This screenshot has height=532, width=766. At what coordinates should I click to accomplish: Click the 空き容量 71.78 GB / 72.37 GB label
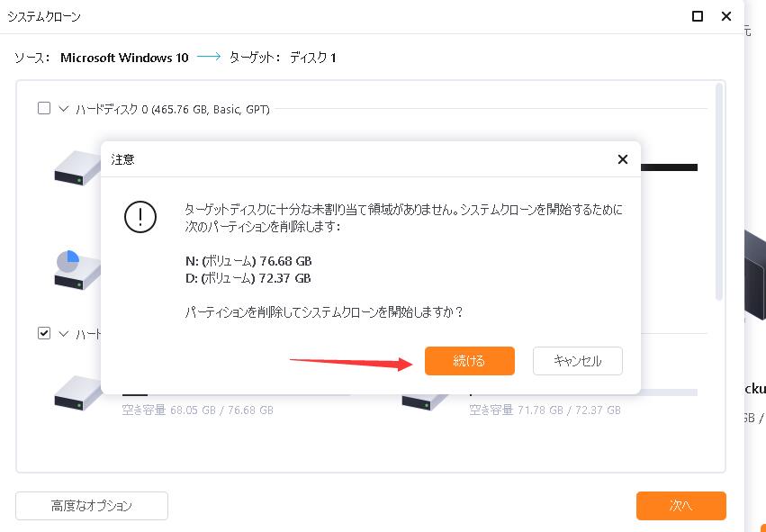click(x=545, y=410)
